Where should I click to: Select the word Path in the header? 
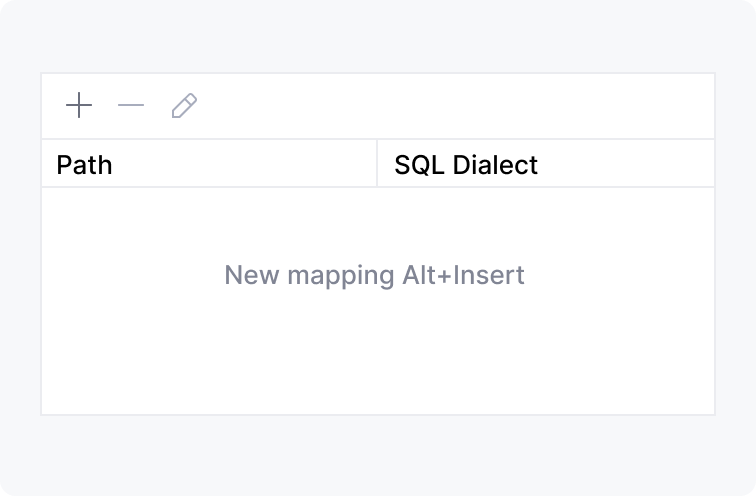(x=84, y=165)
